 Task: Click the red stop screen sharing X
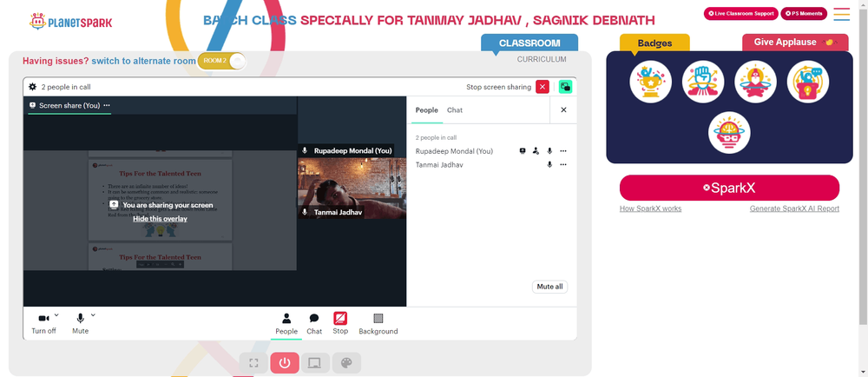542,87
